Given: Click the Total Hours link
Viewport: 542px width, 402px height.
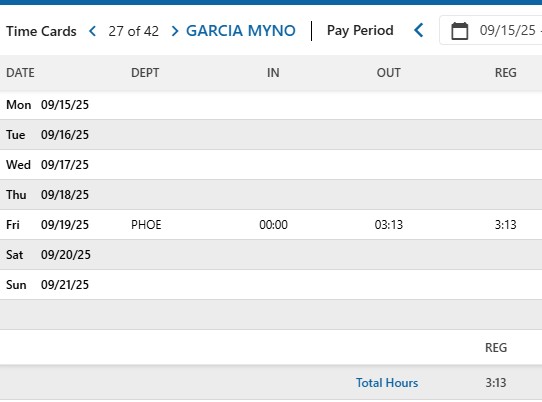Looking at the screenshot, I should 387,383.
